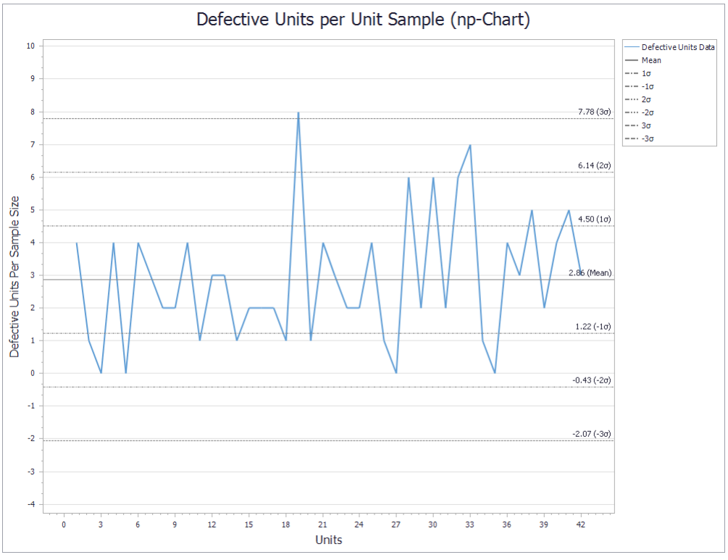Screen dimensions: 728x560
Task: Select the 3σ dashed legend marker
Action: click(x=632, y=125)
